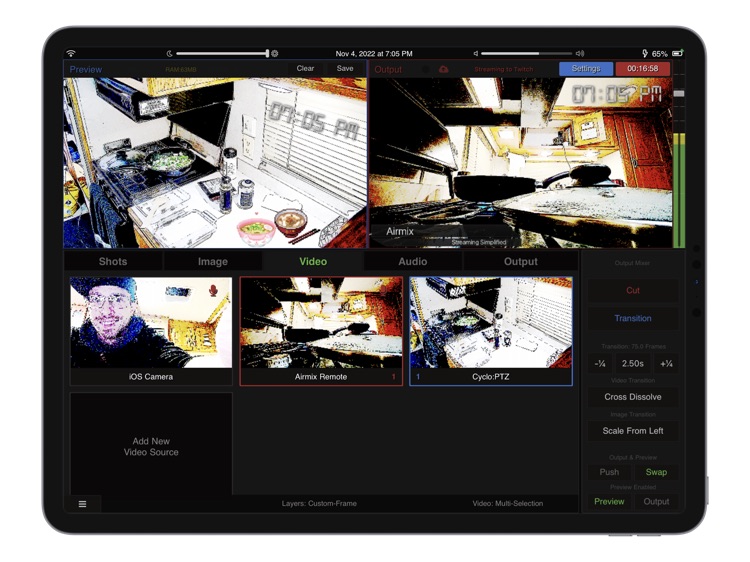
Task: Click the RAM:63MB indicator
Action: pos(181,70)
